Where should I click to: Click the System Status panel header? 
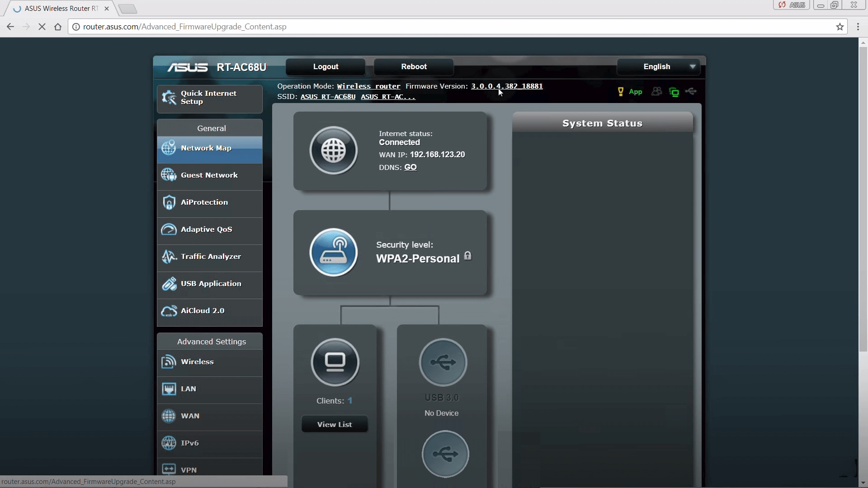pyautogui.click(x=603, y=122)
